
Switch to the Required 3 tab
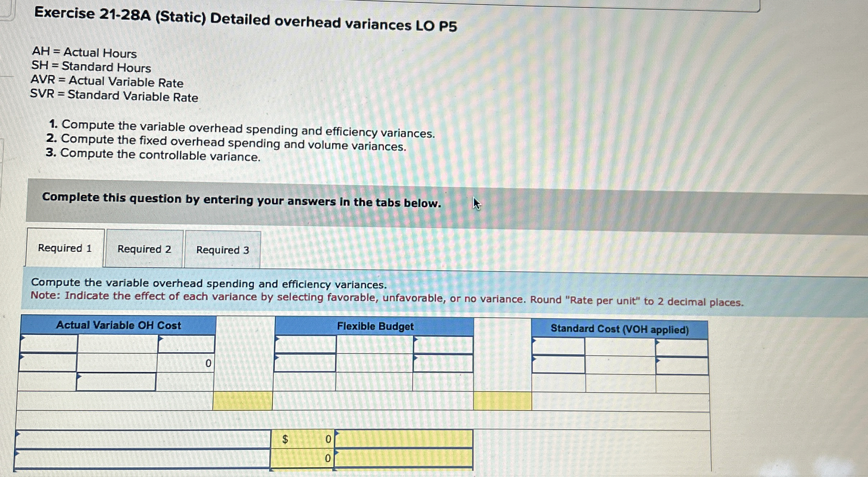point(222,250)
